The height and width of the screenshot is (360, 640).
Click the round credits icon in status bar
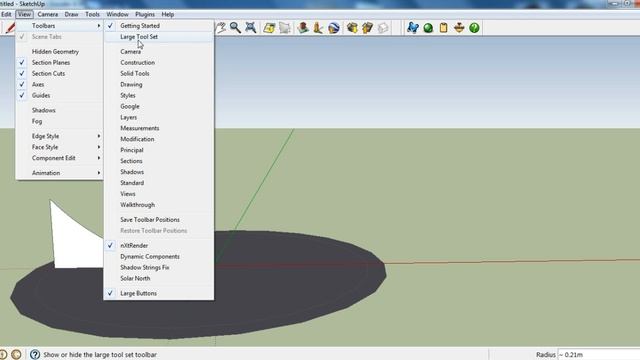[x=16, y=354]
